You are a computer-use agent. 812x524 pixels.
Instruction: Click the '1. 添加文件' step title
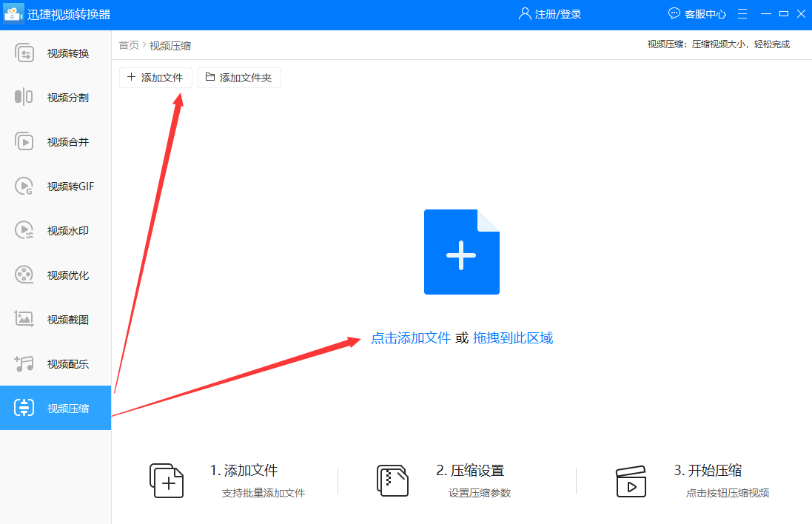(244, 470)
